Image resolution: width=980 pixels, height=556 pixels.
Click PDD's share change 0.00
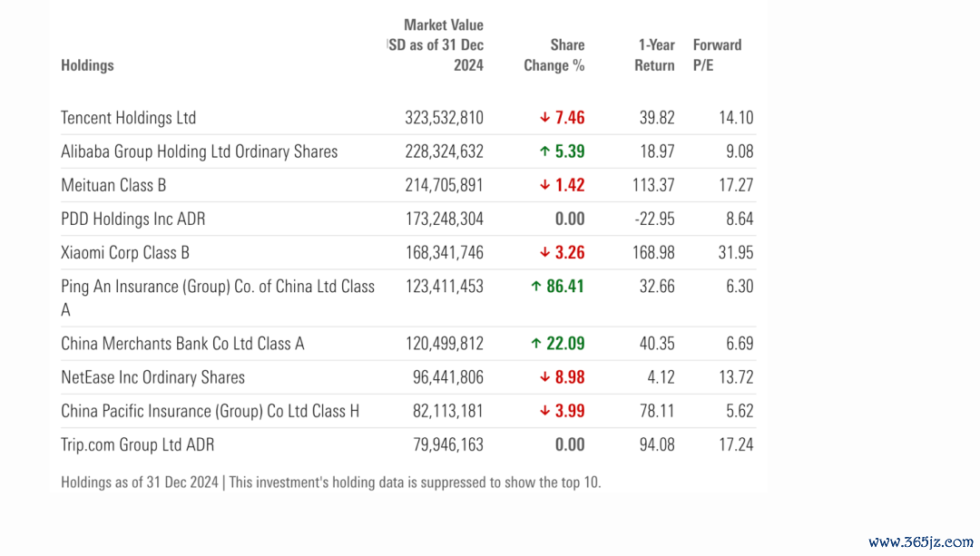(569, 219)
